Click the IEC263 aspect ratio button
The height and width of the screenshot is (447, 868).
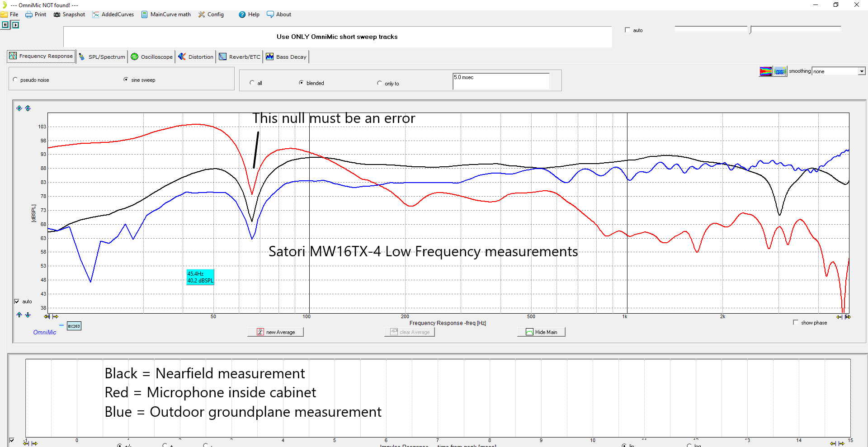74,326
